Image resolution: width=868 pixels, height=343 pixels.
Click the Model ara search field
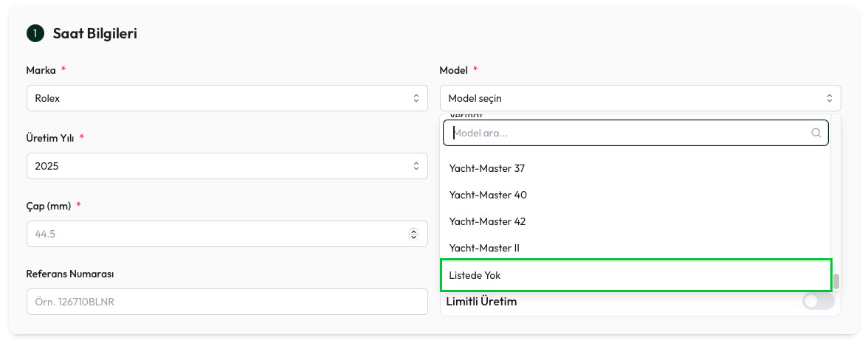635,133
